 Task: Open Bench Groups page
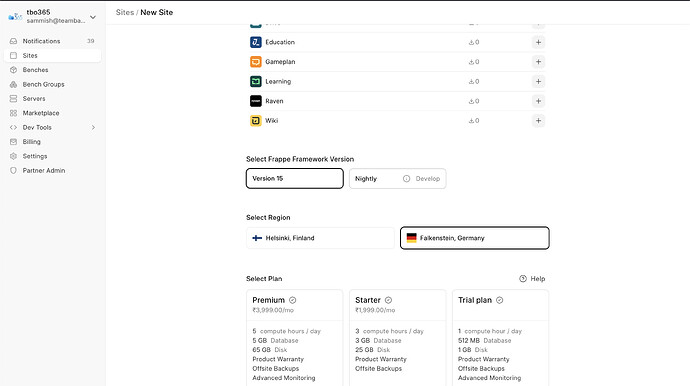pyautogui.click(x=52, y=84)
